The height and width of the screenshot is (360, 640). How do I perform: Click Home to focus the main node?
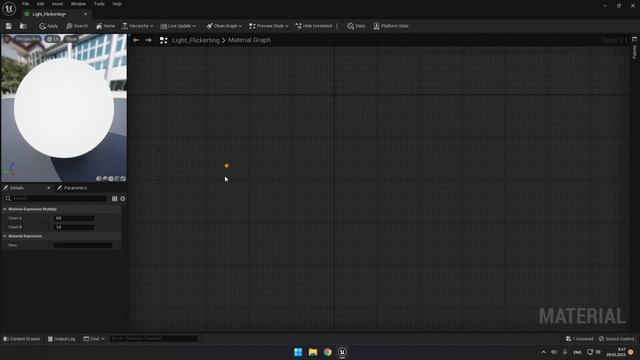point(105,26)
